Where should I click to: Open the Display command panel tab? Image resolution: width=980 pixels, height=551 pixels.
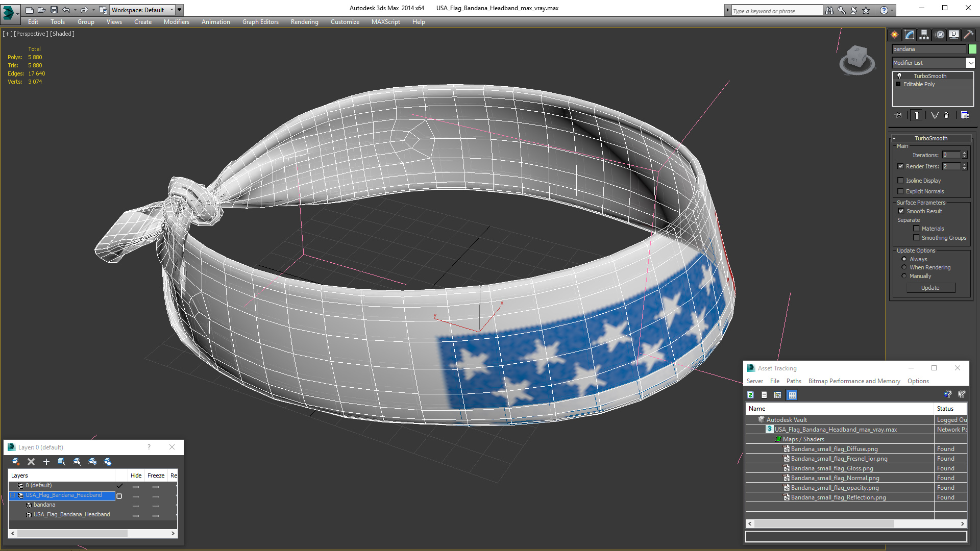pyautogui.click(x=953, y=35)
